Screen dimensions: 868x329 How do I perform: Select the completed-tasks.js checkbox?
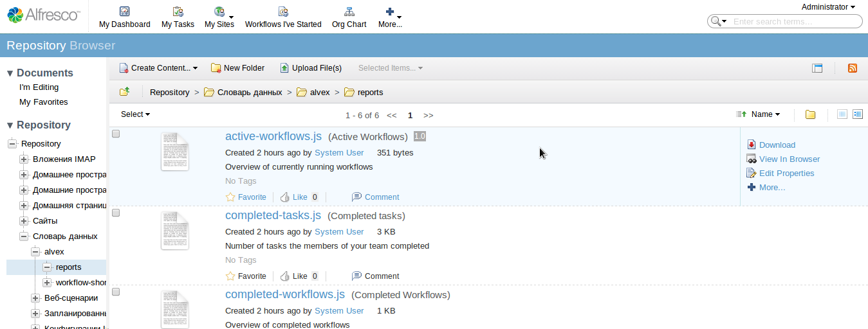(x=116, y=213)
